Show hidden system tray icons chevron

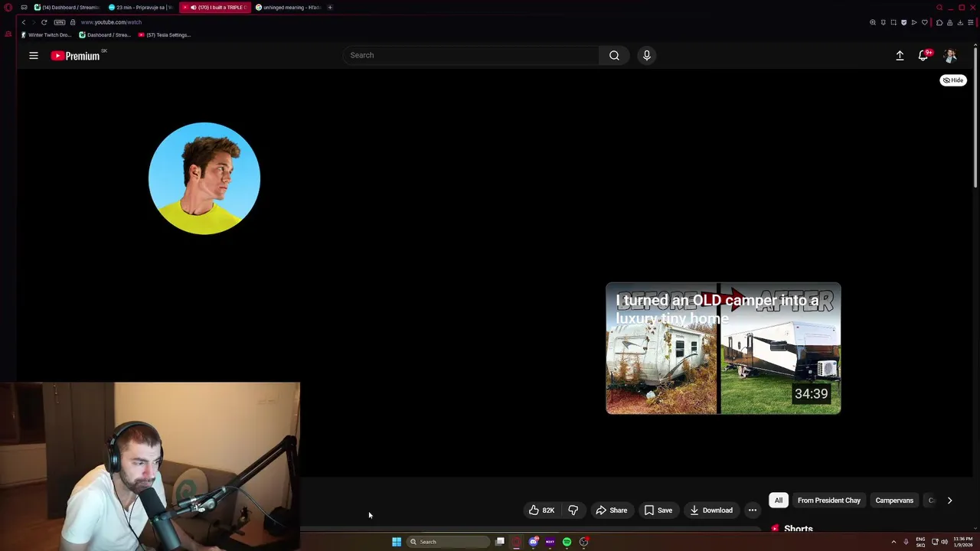pos(893,542)
